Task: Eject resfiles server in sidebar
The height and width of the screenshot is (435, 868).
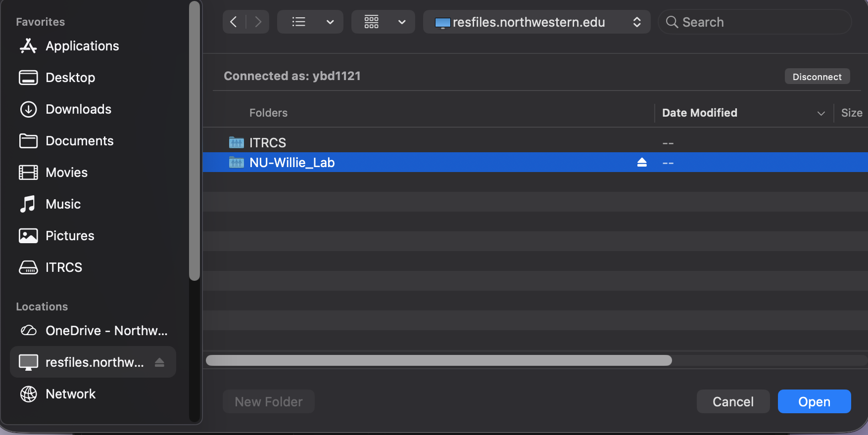Action: [x=159, y=362]
